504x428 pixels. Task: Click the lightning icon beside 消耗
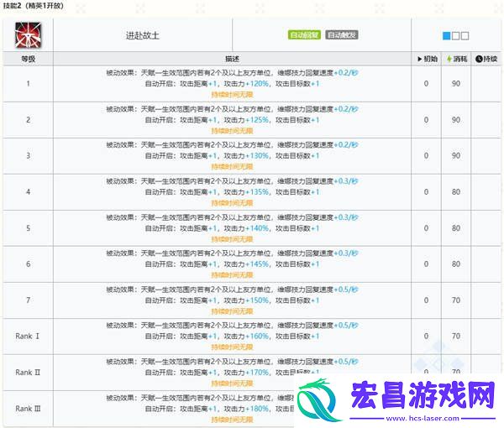(449, 59)
